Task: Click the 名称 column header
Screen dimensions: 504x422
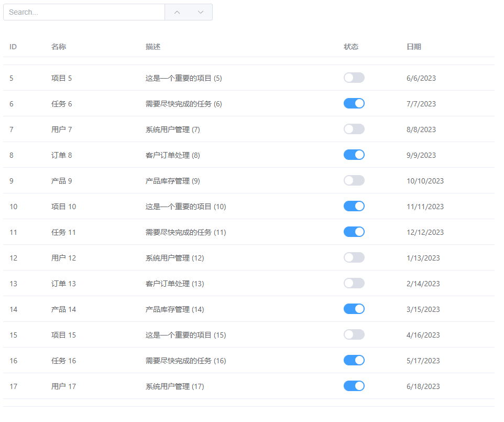Action: point(59,47)
